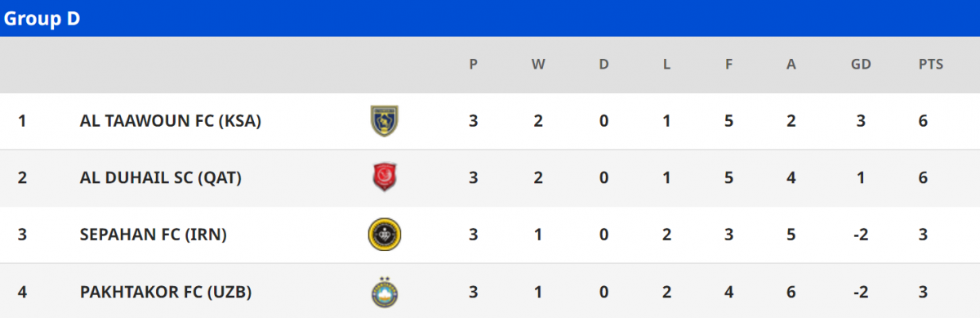The height and width of the screenshot is (318, 980).
Task: Click the F column header
Action: click(x=728, y=65)
